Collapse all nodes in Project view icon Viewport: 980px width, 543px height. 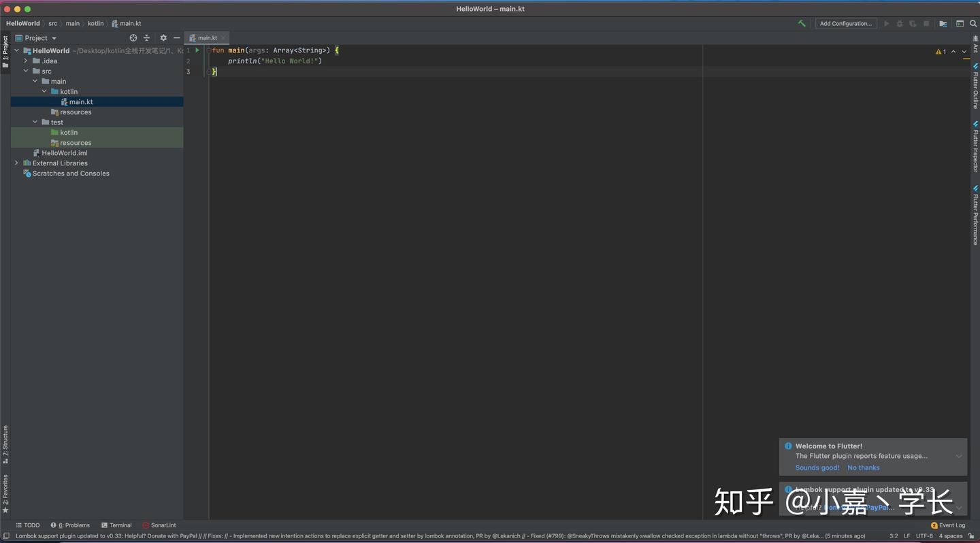click(x=147, y=37)
